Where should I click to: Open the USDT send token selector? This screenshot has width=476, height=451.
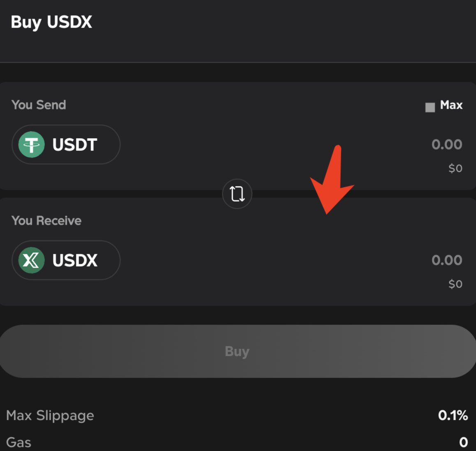pyautogui.click(x=66, y=144)
